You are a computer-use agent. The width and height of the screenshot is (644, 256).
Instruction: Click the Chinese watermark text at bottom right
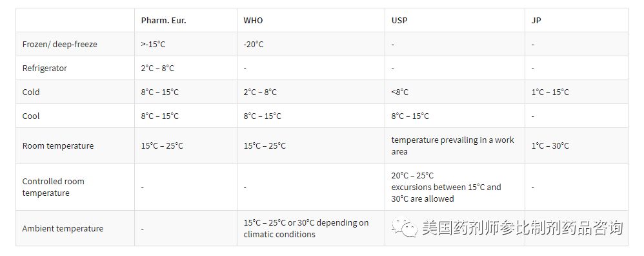(x=523, y=228)
